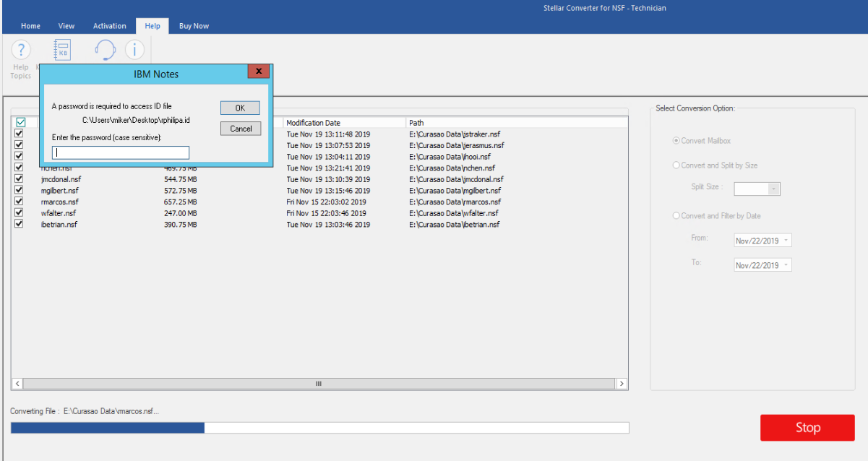Open the Buy Now tab

point(194,26)
